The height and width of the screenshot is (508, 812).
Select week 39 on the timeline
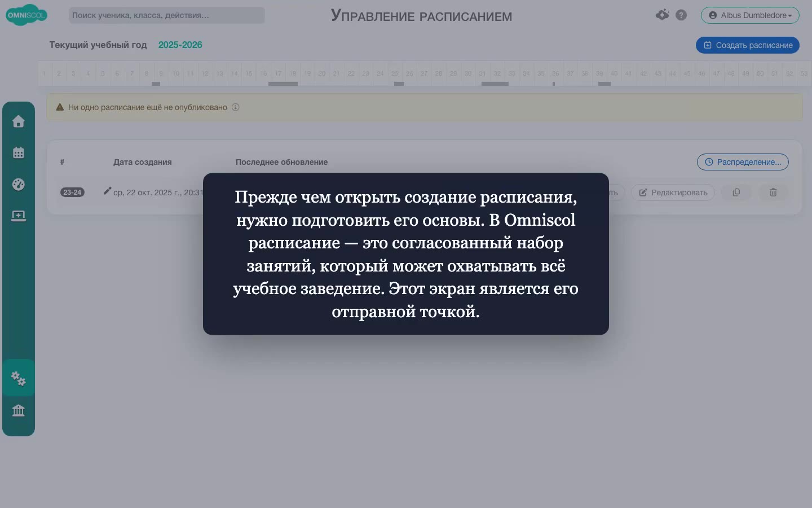(x=599, y=73)
